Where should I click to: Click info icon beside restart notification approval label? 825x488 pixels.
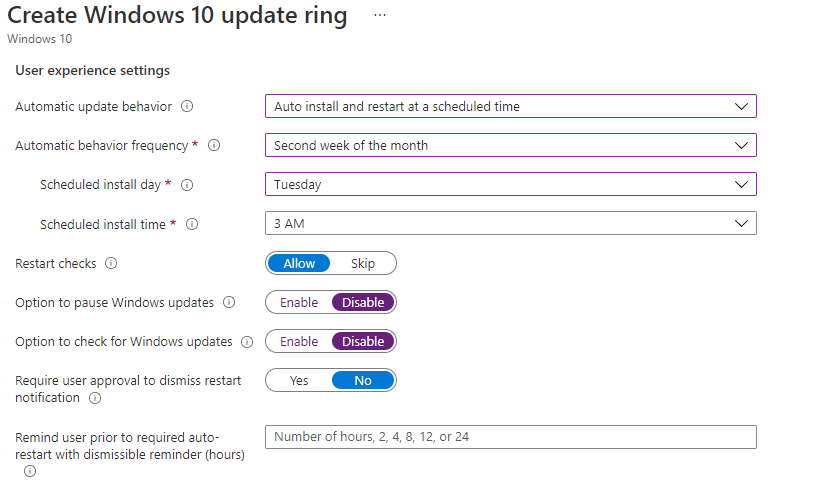click(x=95, y=398)
